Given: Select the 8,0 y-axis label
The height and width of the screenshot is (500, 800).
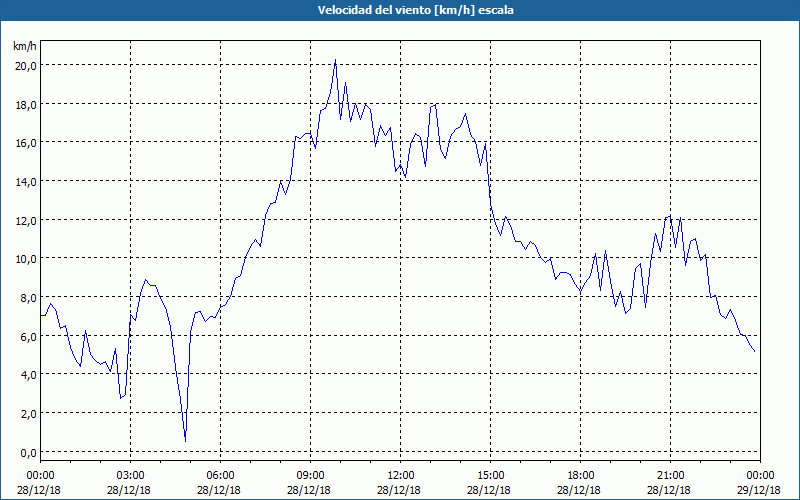Looking at the screenshot, I should (x=28, y=297).
